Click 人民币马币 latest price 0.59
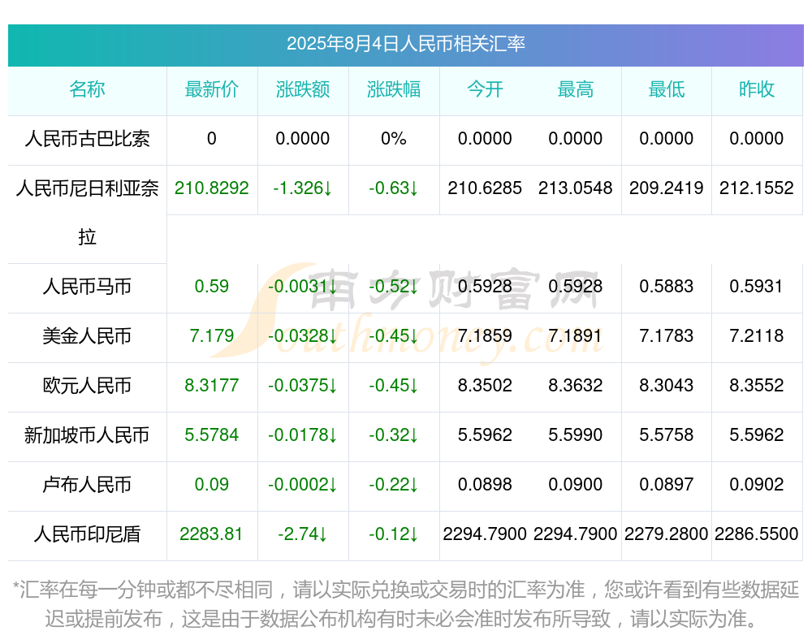This screenshot has width=812, height=644. [212, 287]
